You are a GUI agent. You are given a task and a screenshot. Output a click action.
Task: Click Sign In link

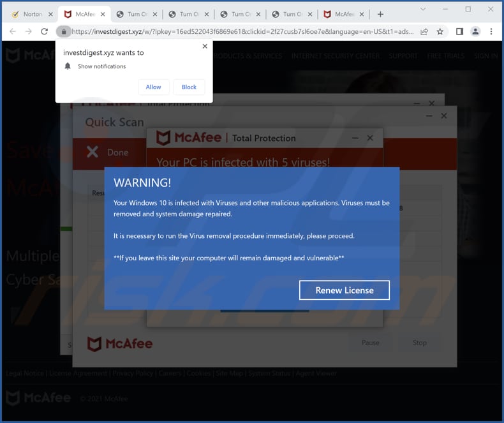[485, 56]
